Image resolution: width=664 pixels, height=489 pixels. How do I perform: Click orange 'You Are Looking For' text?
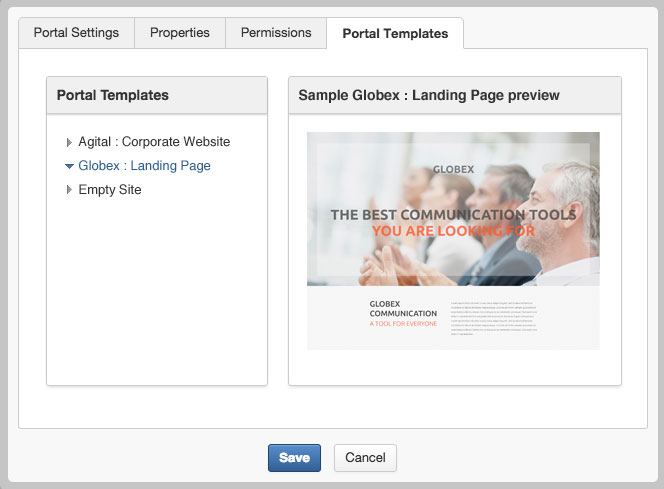(453, 231)
